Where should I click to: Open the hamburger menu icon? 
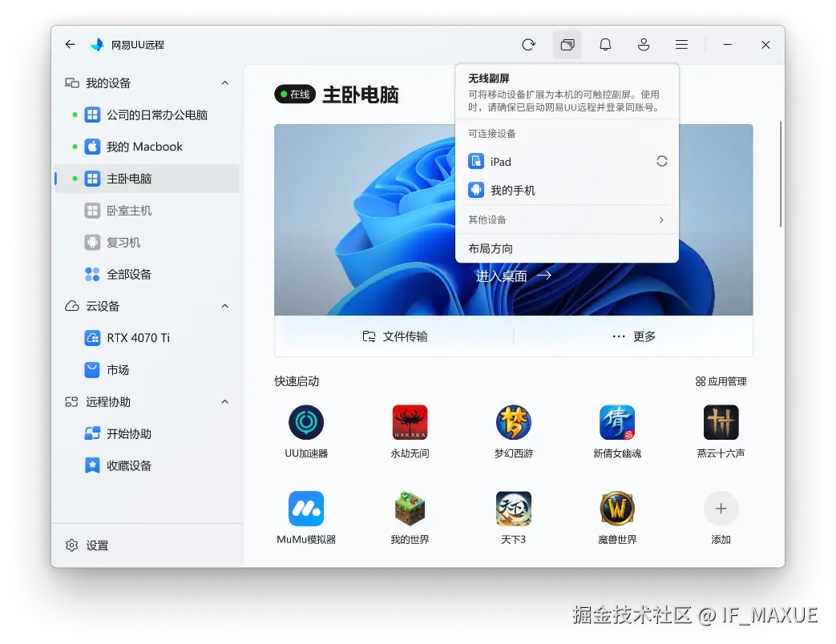coord(681,45)
